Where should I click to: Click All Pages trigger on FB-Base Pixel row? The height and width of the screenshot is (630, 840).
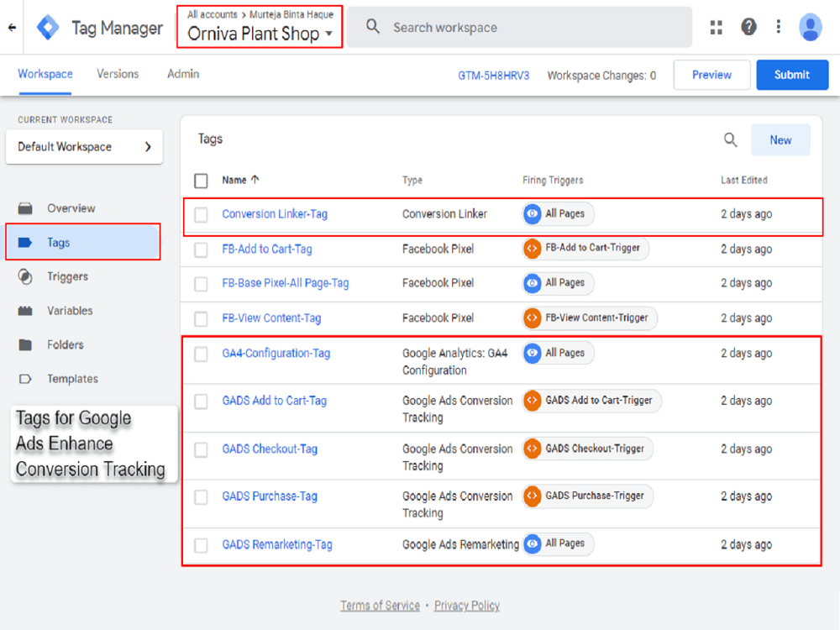point(559,283)
